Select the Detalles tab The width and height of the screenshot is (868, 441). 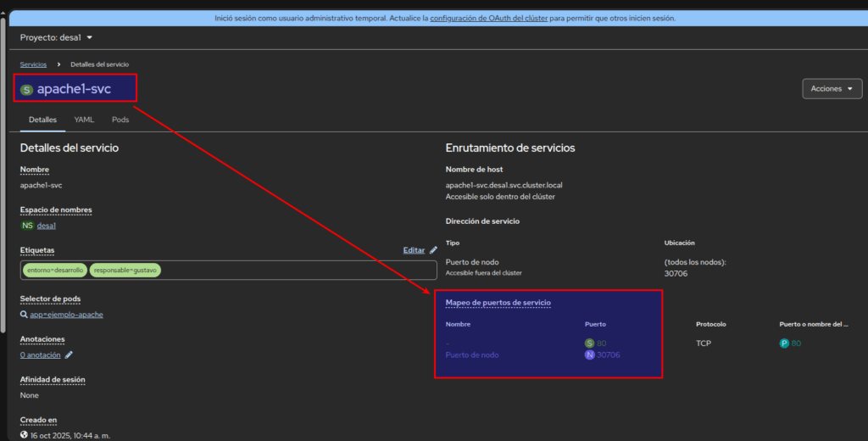(42, 120)
